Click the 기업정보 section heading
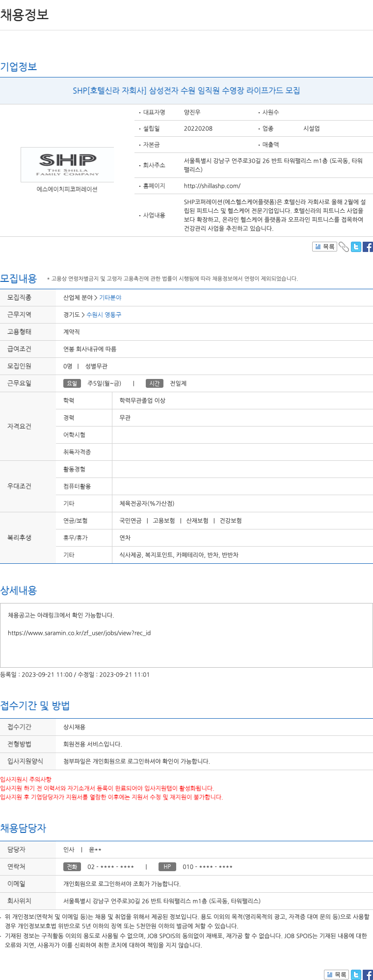373x980 pixels. click(19, 67)
